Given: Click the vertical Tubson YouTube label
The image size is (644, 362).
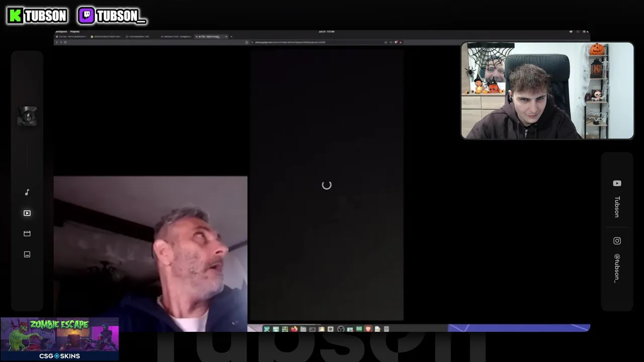Looking at the screenshot, I should click(617, 207).
